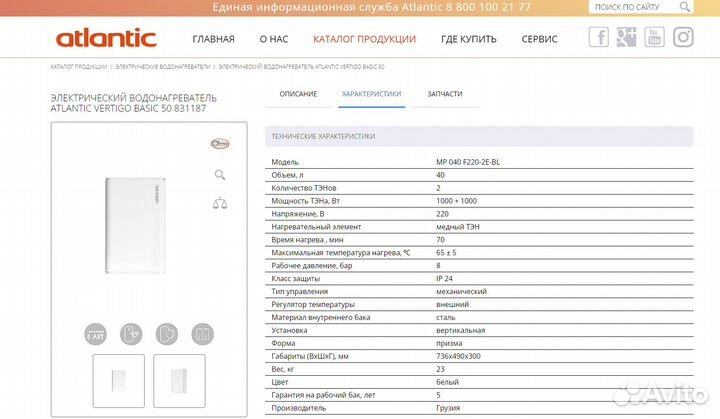
Task: Click breadcrumb КАТАЛОГ ПРОДУКЦИИ
Action: [x=79, y=67]
